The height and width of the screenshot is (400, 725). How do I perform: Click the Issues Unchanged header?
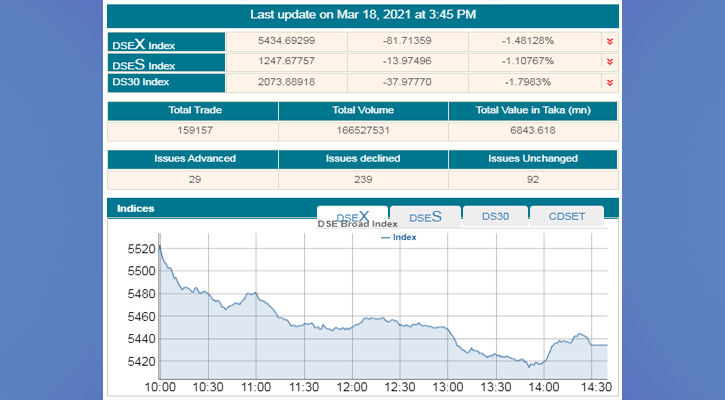coord(532,159)
